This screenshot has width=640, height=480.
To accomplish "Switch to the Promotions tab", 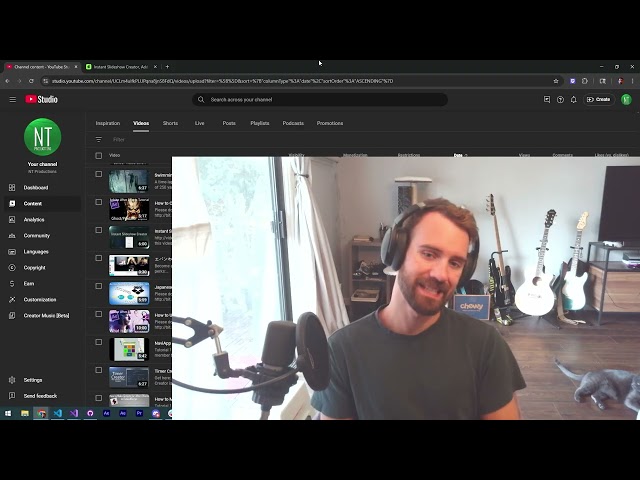I will tap(330, 123).
